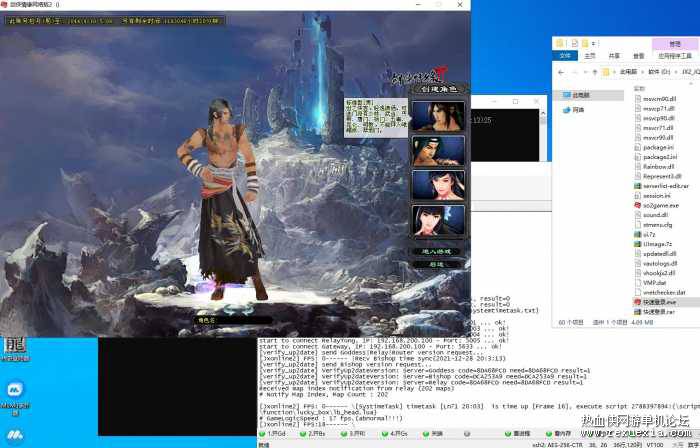This screenshot has height=448, width=700.
Task: Click the 进入游戏 enter game button
Action: (437, 252)
